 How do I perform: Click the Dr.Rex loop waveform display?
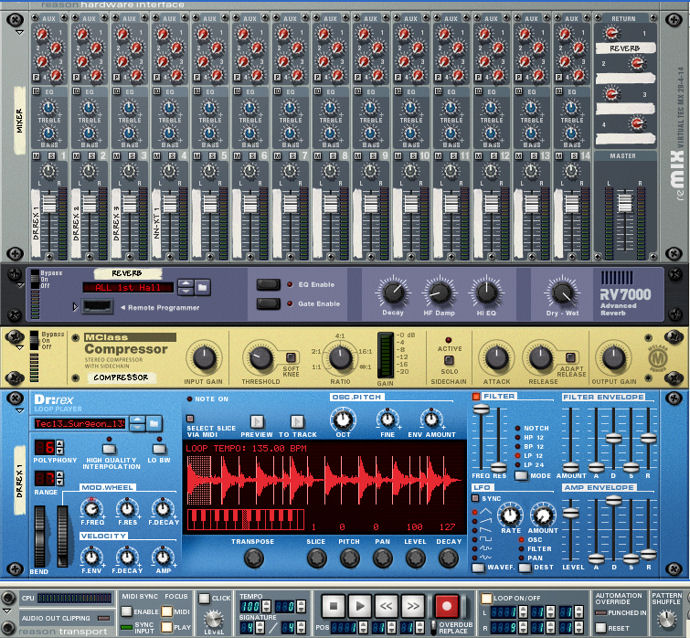click(324, 480)
